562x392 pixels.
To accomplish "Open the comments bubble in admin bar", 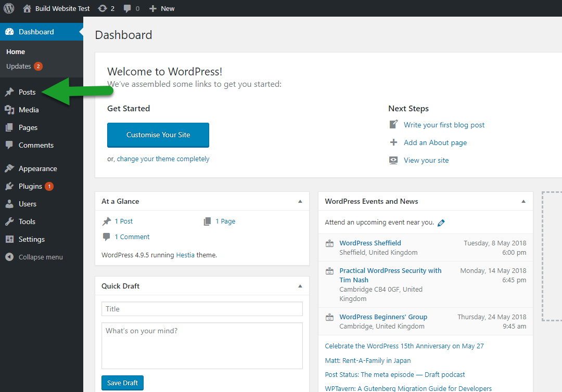I will 131,9.
